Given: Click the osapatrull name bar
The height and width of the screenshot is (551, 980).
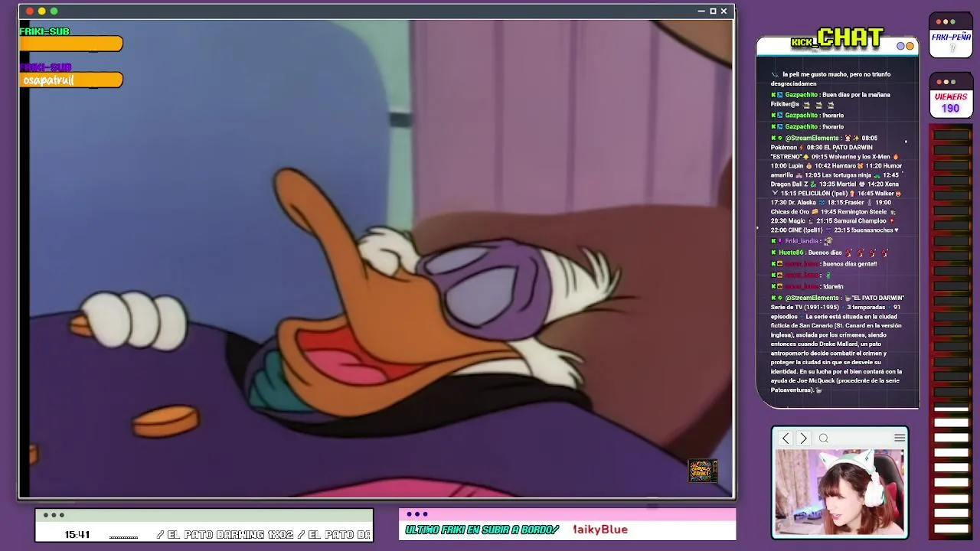Looking at the screenshot, I should (71, 80).
